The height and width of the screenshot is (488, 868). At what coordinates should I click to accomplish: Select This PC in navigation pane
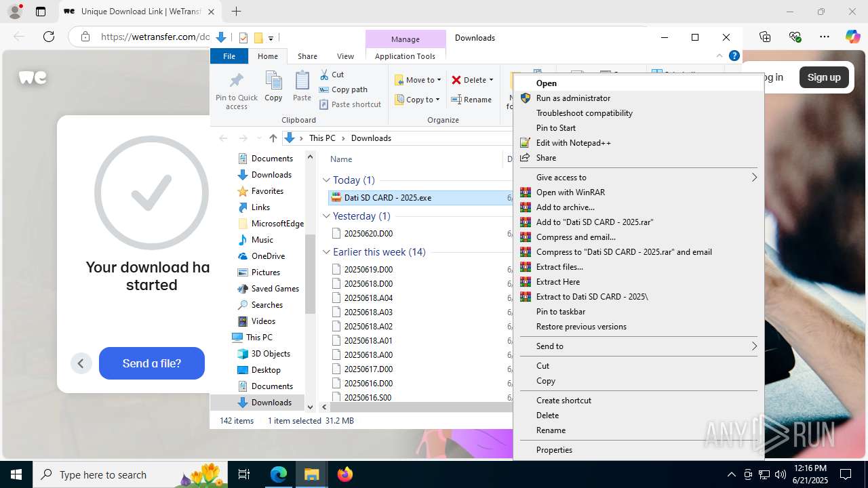point(259,338)
